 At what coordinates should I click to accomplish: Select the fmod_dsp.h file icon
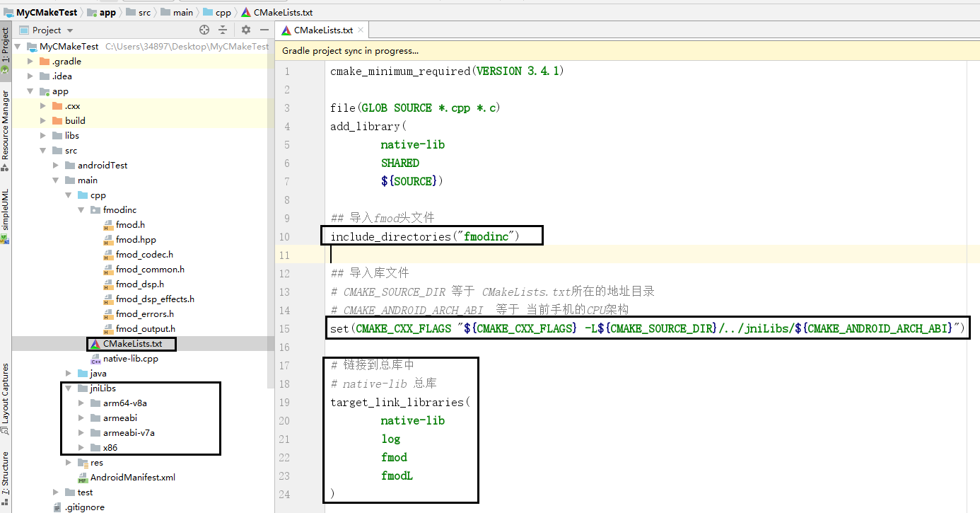coord(108,284)
